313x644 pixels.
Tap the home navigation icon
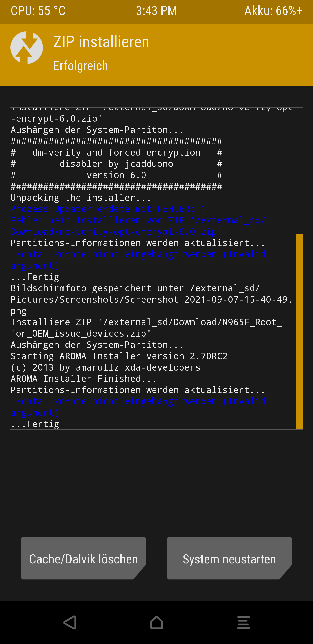(x=157, y=622)
